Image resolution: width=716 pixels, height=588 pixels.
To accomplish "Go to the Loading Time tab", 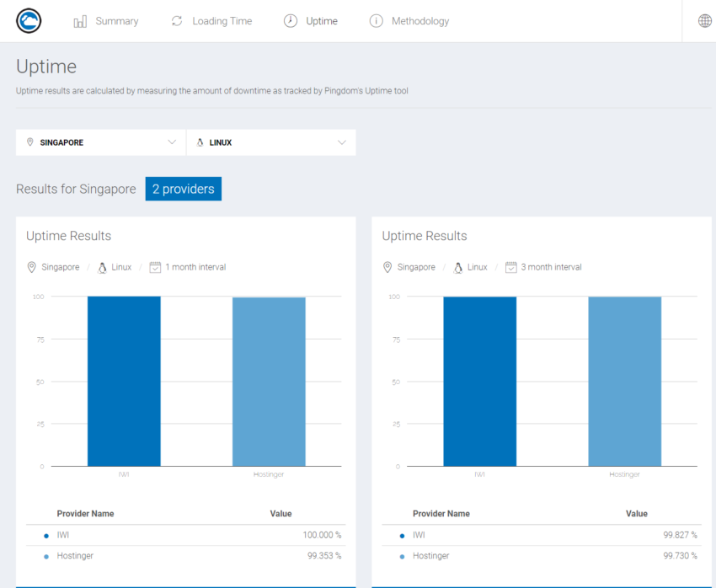I will tap(222, 21).
